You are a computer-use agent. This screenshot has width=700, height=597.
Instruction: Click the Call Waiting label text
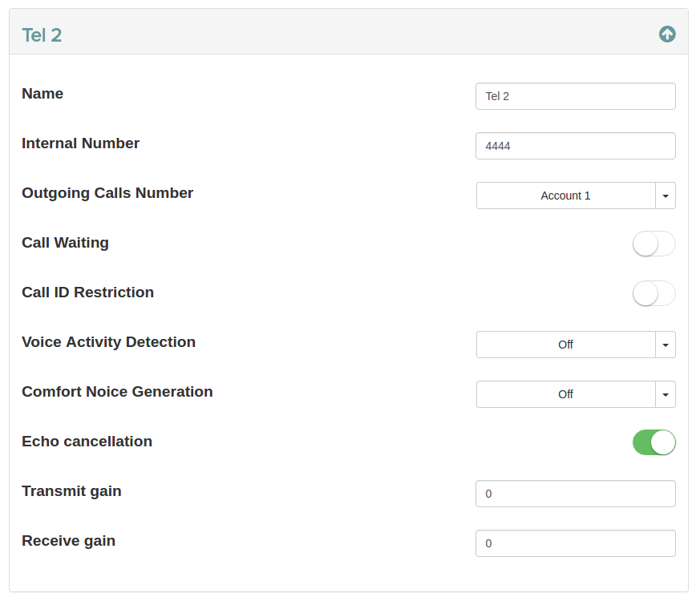pos(65,243)
